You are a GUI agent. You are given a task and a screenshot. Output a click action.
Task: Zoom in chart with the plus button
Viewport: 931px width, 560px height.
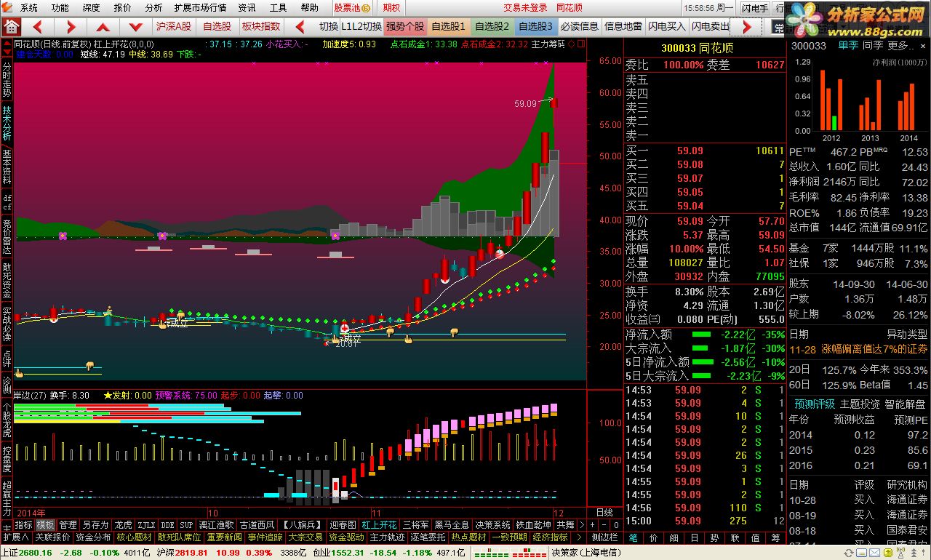coord(591,525)
